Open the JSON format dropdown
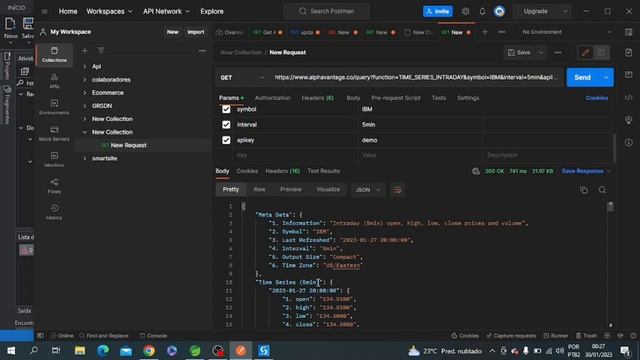 tap(368, 190)
